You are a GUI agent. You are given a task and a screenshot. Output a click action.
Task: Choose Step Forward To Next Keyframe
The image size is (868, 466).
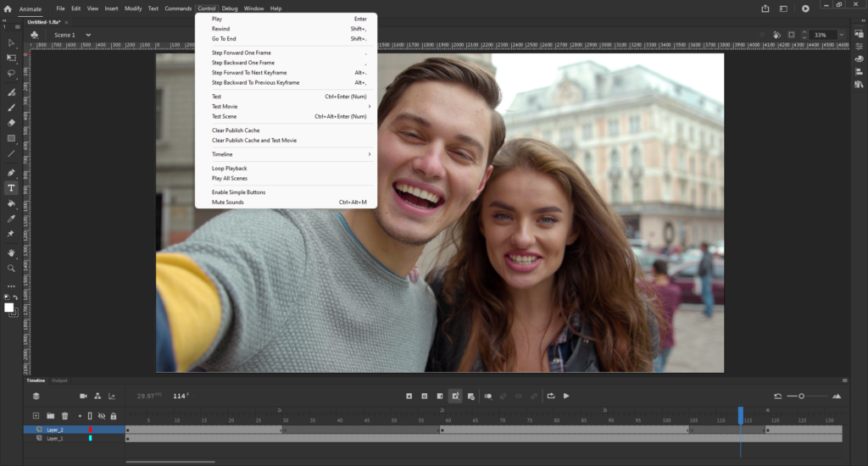255,73
